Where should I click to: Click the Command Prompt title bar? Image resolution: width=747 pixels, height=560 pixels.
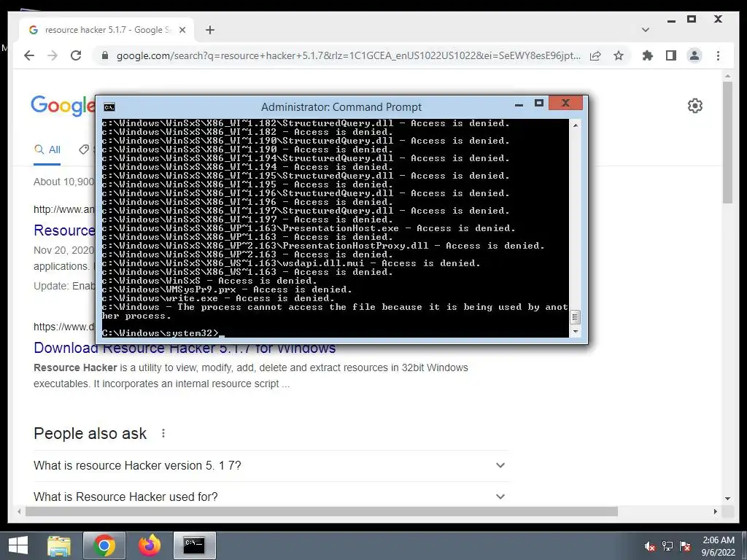coord(341,106)
